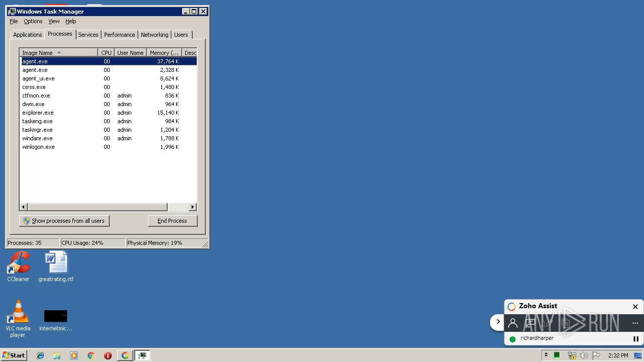
Task: Select winlogon.exe process row
Action: 108,147
